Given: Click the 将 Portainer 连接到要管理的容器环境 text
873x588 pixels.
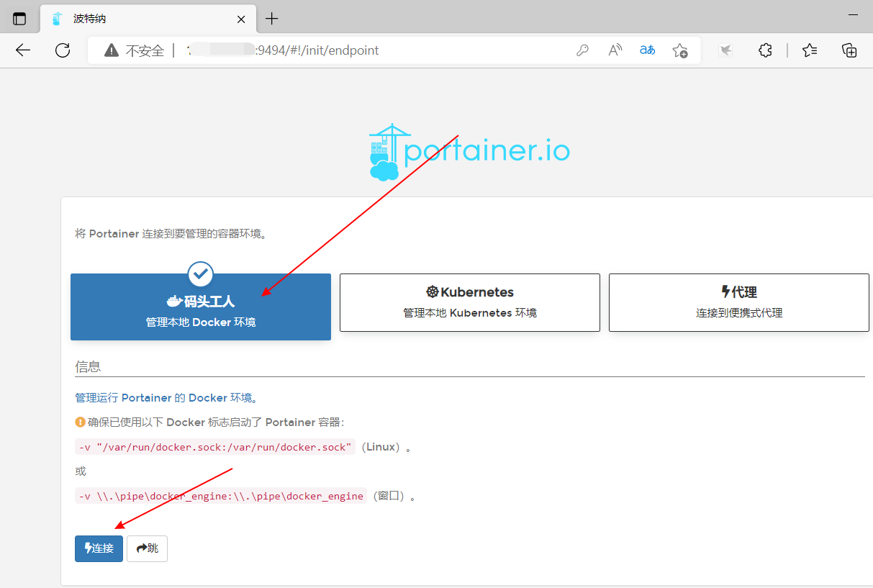Looking at the screenshot, I should pos(171,234).
